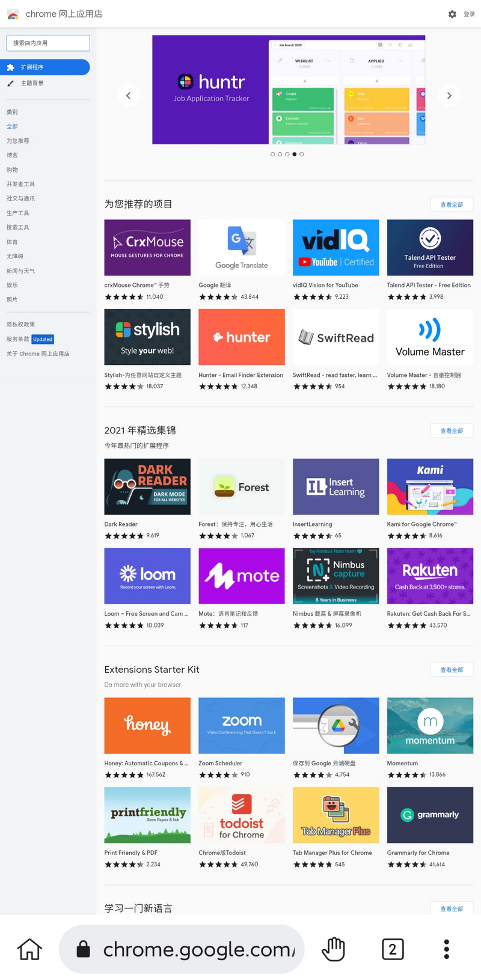Click the 登录 sign-in link

(470, 14)
